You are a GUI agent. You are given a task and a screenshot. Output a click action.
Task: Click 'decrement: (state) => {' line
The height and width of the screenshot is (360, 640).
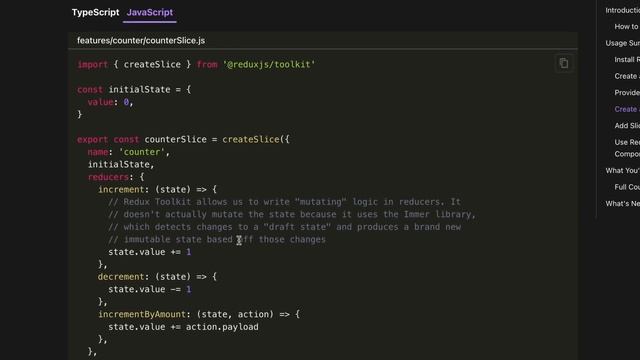[158, 277]
